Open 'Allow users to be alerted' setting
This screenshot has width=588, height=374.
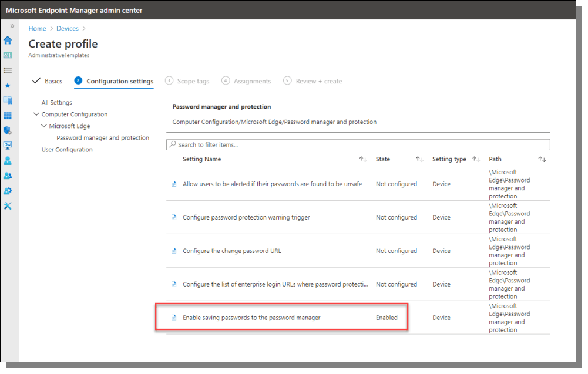[272, 184]
